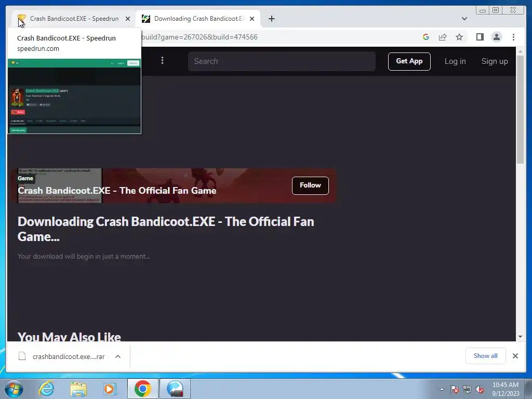Image resolution: width=532 pixels, height=399 pixels.
Task: Click the muted volume tray icon
Action: pyautogui.click(x=480, y=389)
